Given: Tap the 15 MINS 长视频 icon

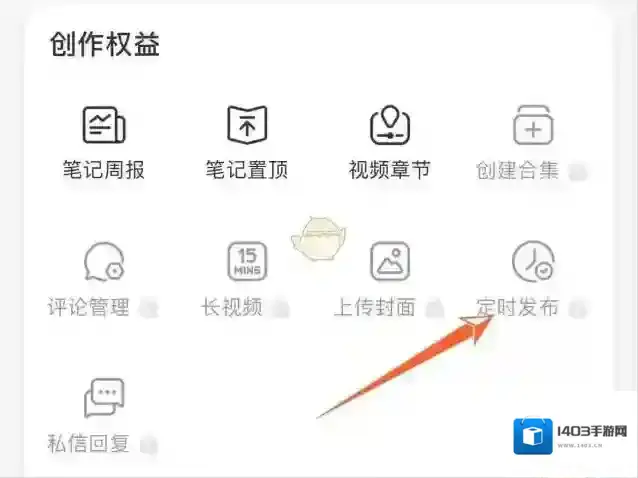Looking at the screenshot, I should tap(247, 262).
